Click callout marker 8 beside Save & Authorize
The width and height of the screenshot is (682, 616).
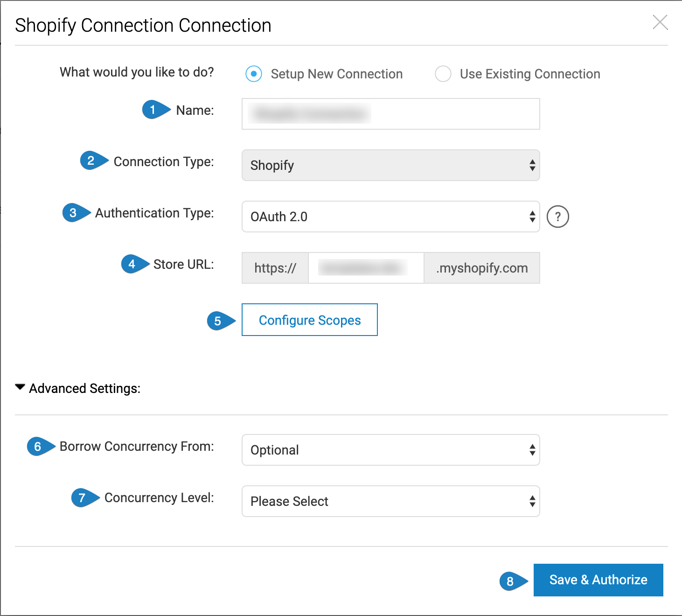coord(510,581)
